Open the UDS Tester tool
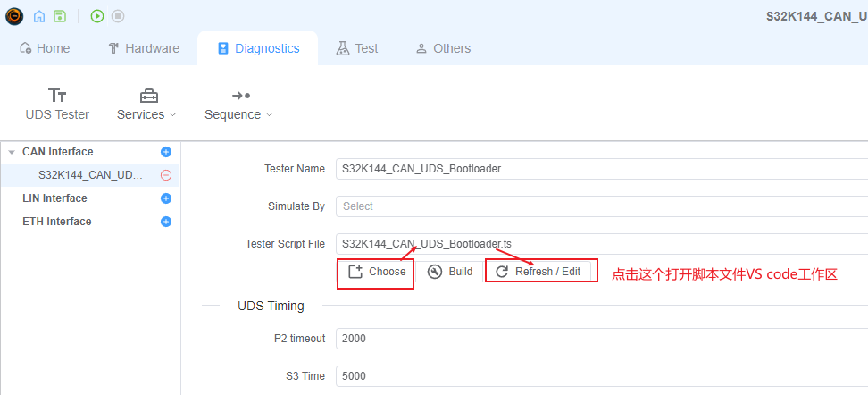This screenshot has height=395, width=868. coord(57,104)
